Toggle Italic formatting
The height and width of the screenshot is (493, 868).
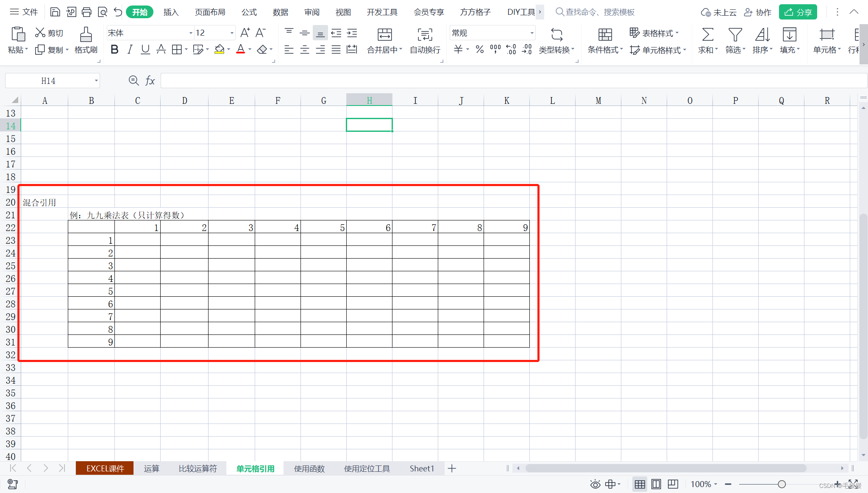(x=130, y=50)
